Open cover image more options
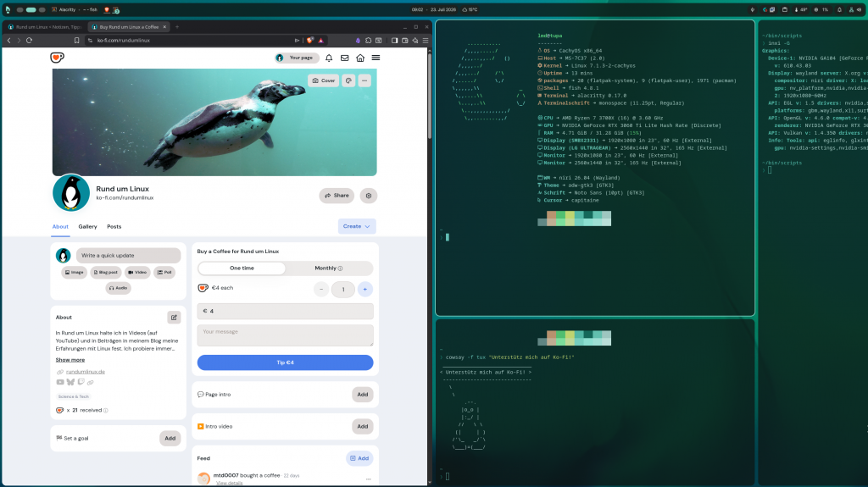 [364, 80]
